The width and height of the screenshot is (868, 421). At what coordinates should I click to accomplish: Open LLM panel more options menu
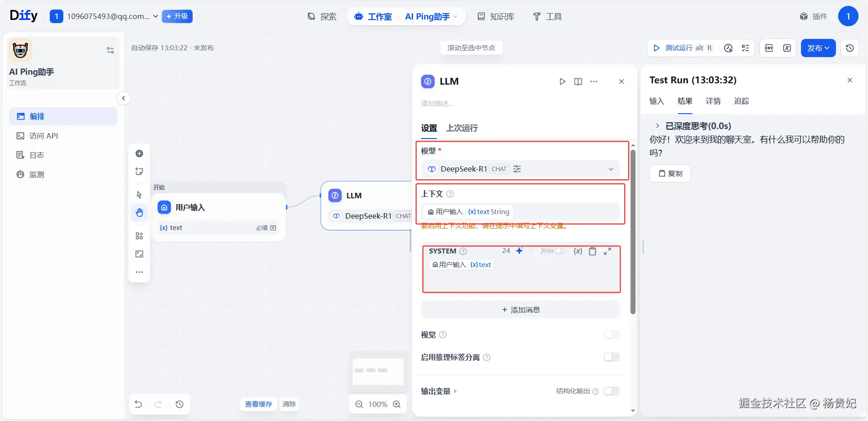click(594, 81)
